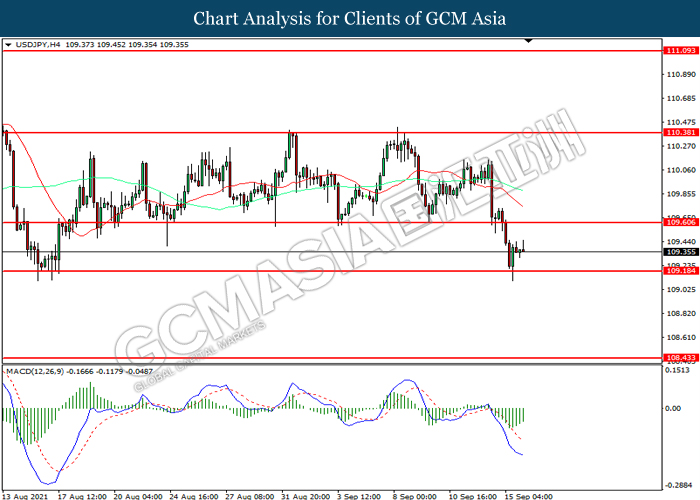The height and width of the screenshot is (500, 700).
Task: Click the 109.025 price axis value
Action: (681, 290)
